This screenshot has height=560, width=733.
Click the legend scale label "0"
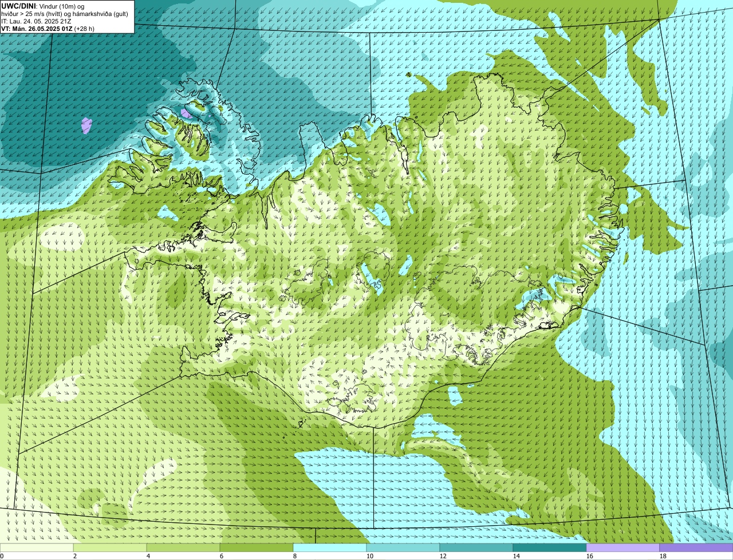(x=2, y=556)
